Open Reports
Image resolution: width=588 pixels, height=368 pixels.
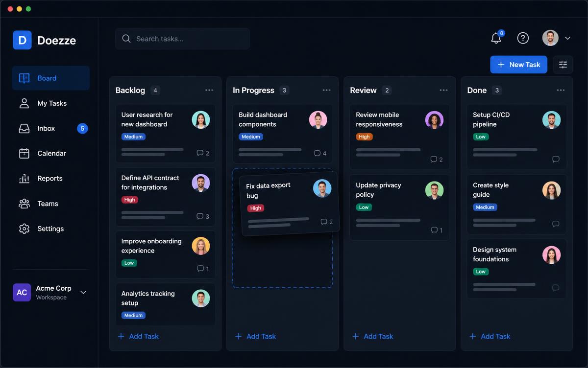[51, 179]
